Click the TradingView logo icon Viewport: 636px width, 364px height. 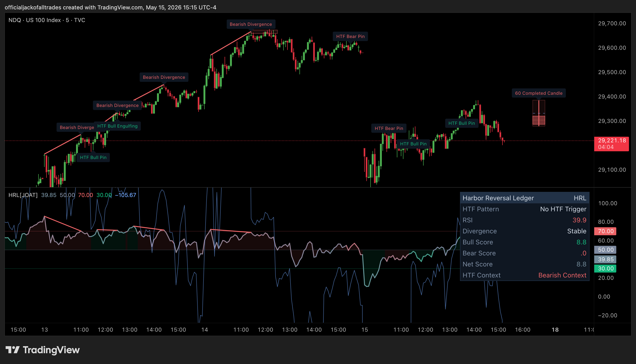click(12, 350)
